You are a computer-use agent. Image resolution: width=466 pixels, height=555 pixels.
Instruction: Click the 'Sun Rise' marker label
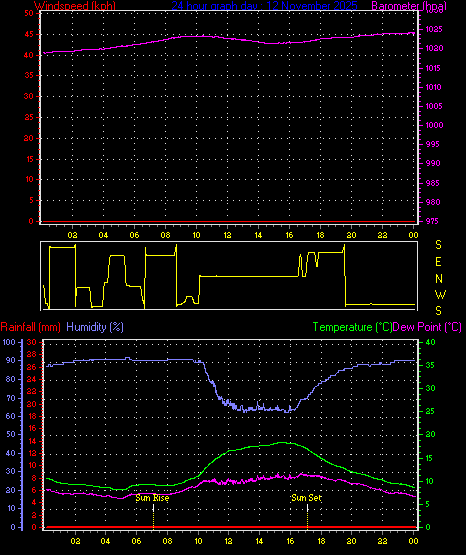pyautogui.click(x=153, y=498)
